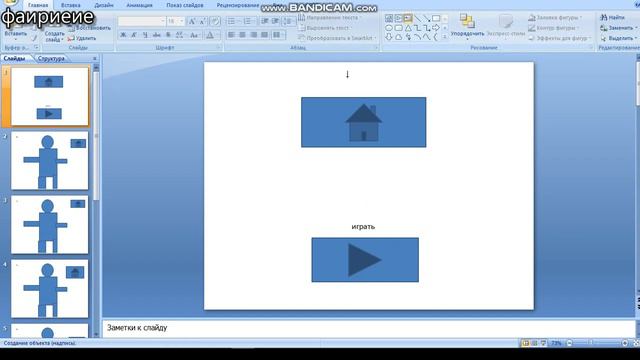Image resolution: width=640 pixels, height=360 pixels.
Task: Select the rounded rectangle shape in gallery
Action: pyautogui.click(x=398, y=28)
